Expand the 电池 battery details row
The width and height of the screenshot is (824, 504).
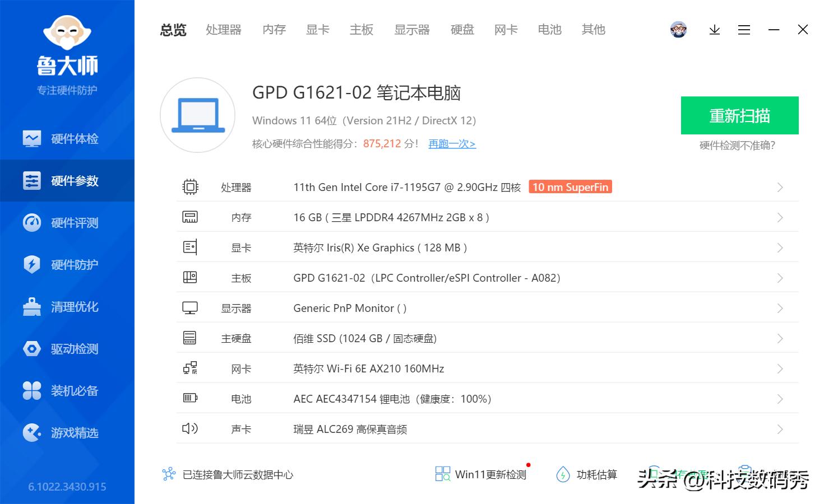pos(780,399)
